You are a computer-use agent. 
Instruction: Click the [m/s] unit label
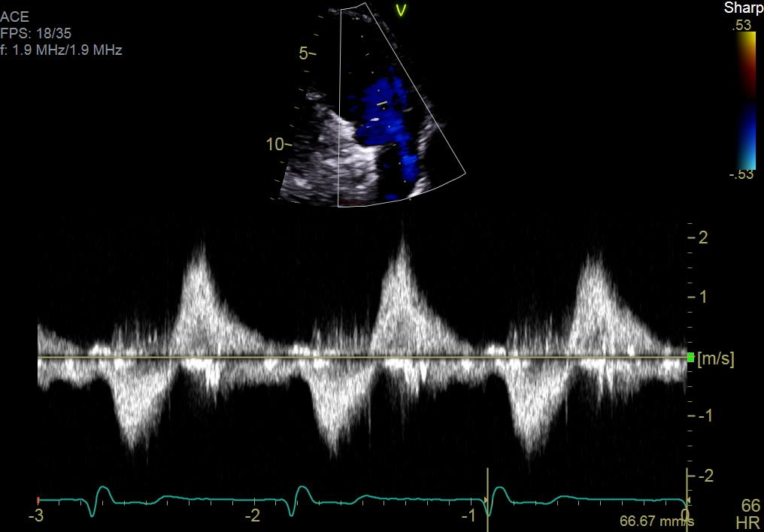(716, 359)
